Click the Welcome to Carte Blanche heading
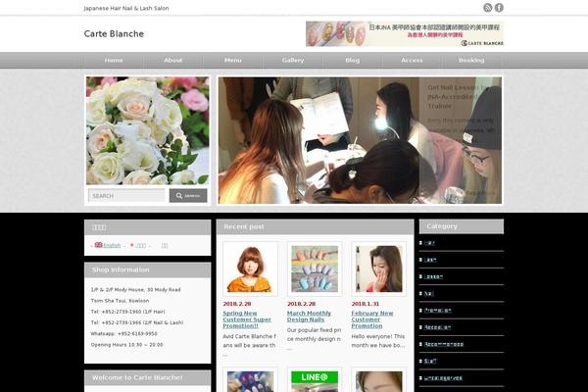The width and height of the screenshot is (588, 392). [x=137, y=377]
